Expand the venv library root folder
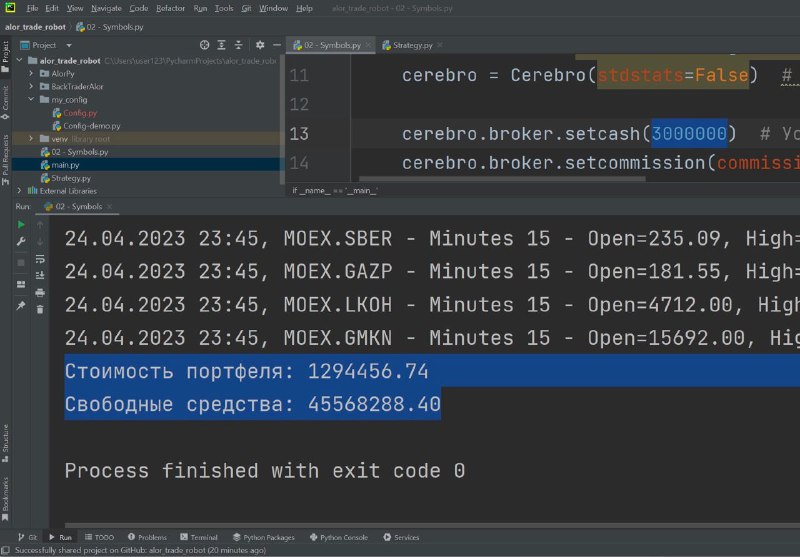The image size is (800, 557). [x=32, y=139]
